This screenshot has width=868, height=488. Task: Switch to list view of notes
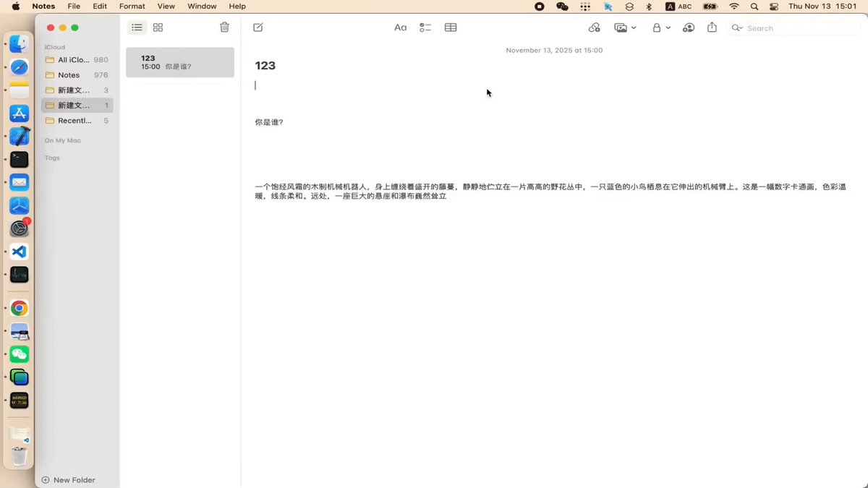(x=137, y=27)
